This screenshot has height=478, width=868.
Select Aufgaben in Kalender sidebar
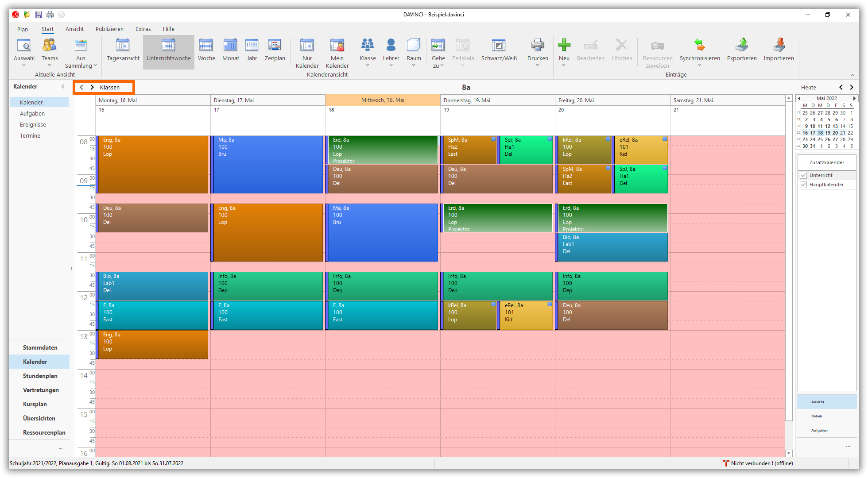(32, 113)
